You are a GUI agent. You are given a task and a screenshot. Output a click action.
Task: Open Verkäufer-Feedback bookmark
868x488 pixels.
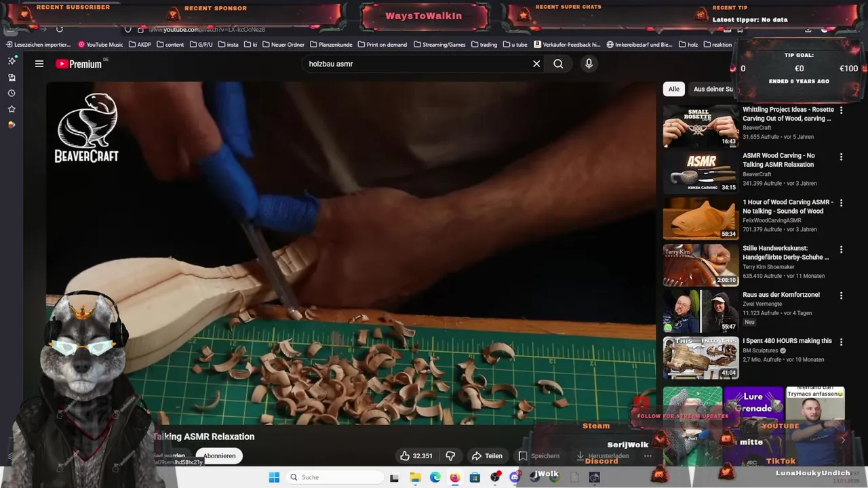click(x=567, y=45)
